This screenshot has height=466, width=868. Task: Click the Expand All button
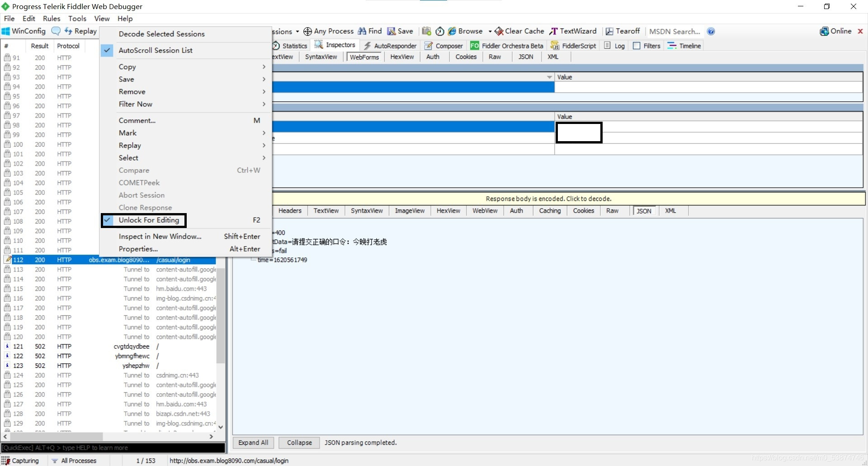(x=253, y=443)
